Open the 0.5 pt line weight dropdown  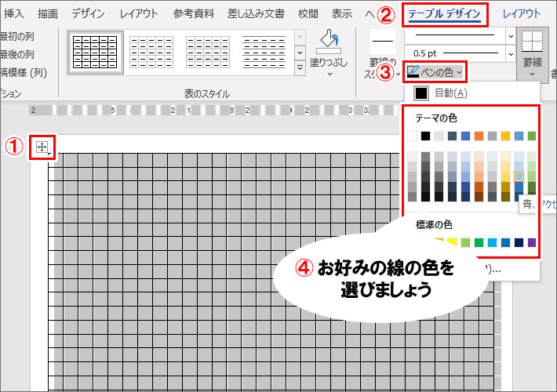pos(511,54)
